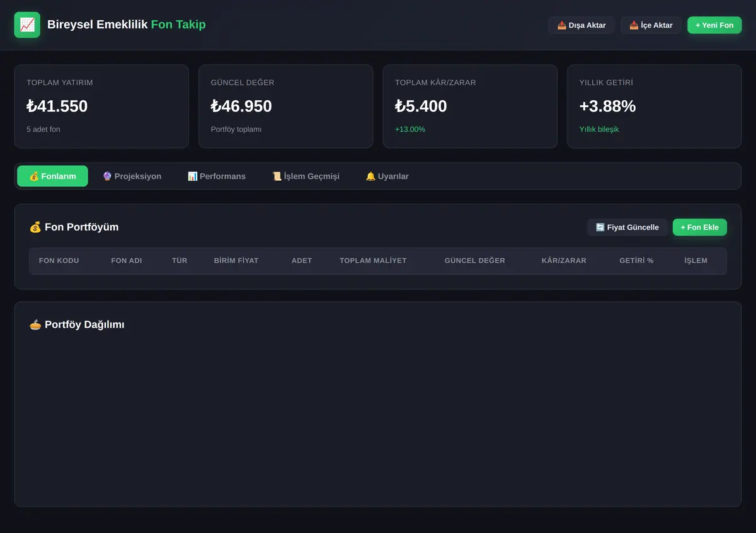Show the Uyarılar tab

tap(387, 176)
